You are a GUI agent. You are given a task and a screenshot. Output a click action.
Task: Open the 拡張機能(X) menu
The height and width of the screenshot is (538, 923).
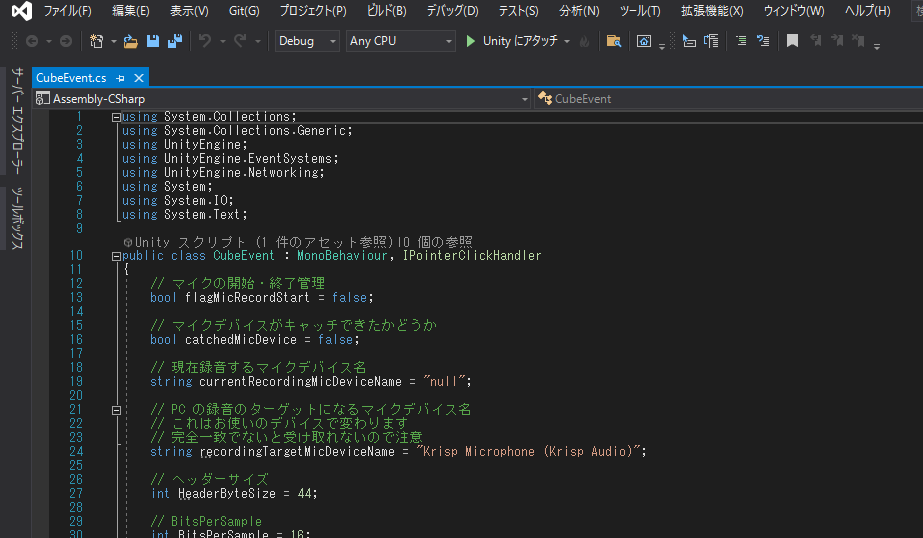coord(712,11)
